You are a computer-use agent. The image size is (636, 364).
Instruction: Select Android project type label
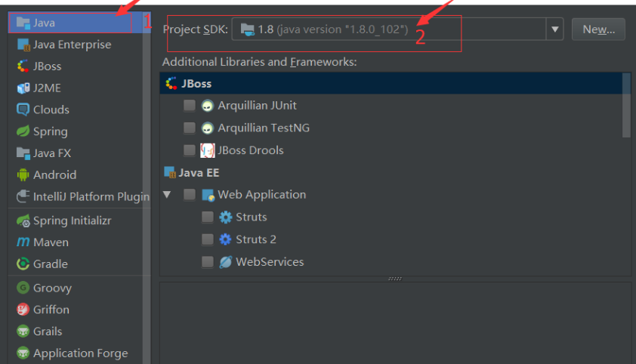(54, 175)
